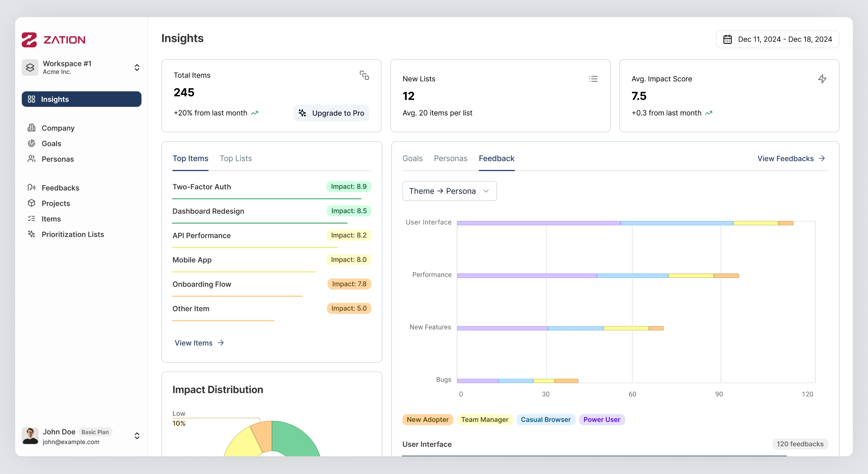Open the Theme → Persona dropdown

(x=449, y=191)
